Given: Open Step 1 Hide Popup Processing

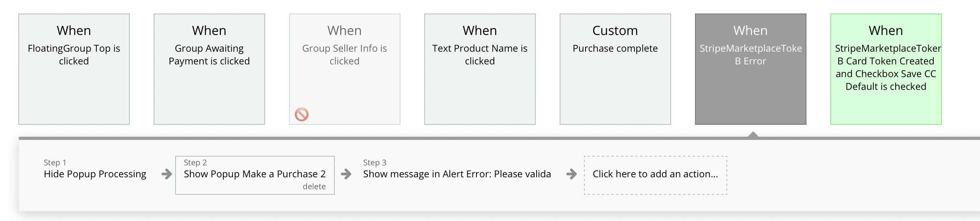Looking at the screenshot, I should click(x=95, y=174).
